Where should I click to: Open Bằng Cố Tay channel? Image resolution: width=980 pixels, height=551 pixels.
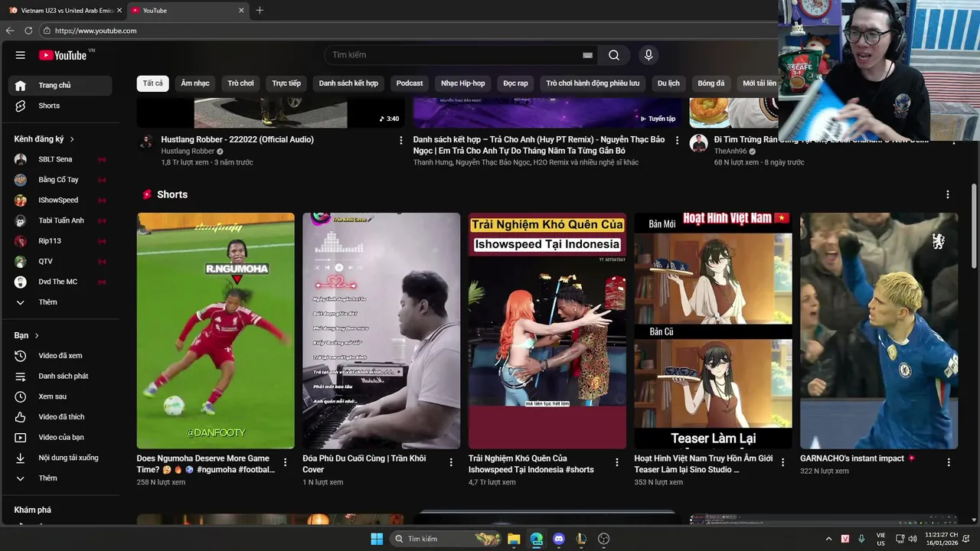60,180
